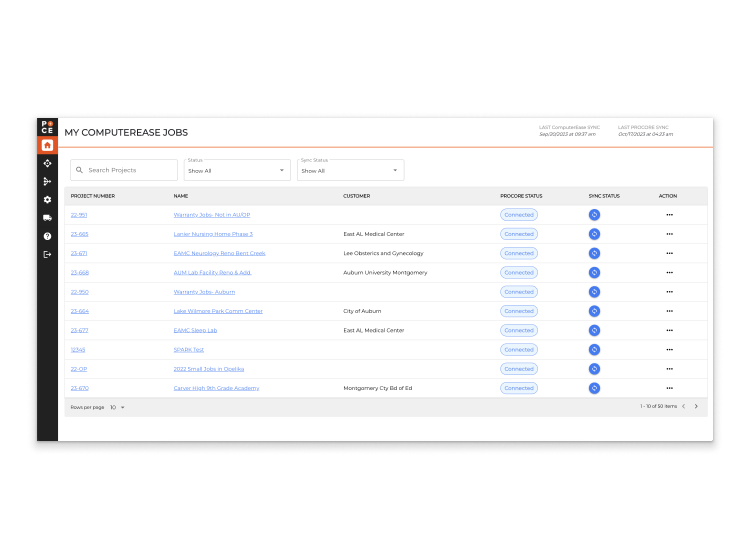Click sync icon for project 22-950
The height and width of the screenshot is (560, 750).
tap(594, 292)
